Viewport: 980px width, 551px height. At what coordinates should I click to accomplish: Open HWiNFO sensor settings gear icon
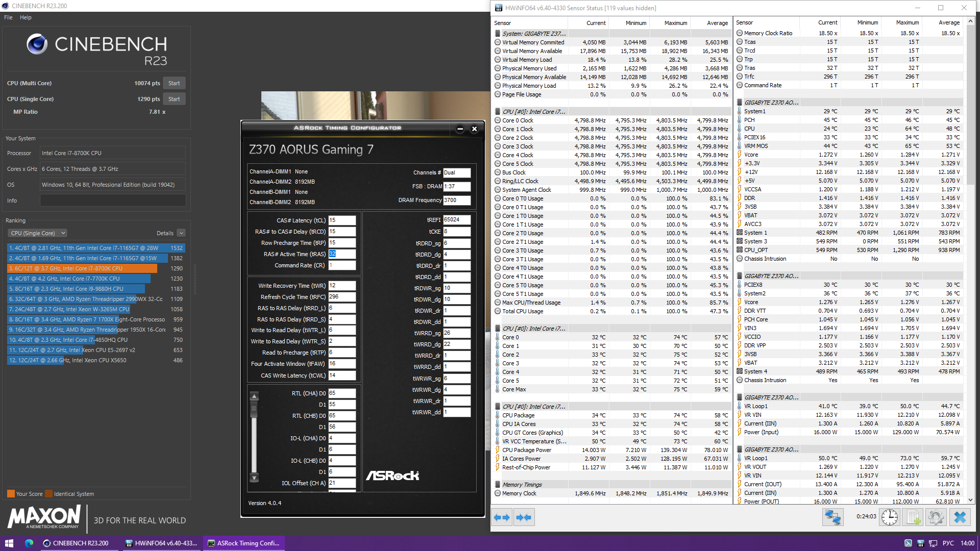[x=936, y=517]
